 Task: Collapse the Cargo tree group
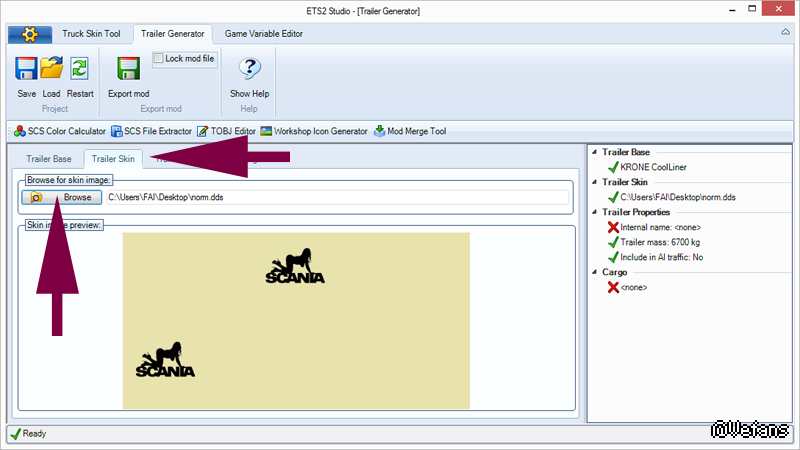click(594, 272)
